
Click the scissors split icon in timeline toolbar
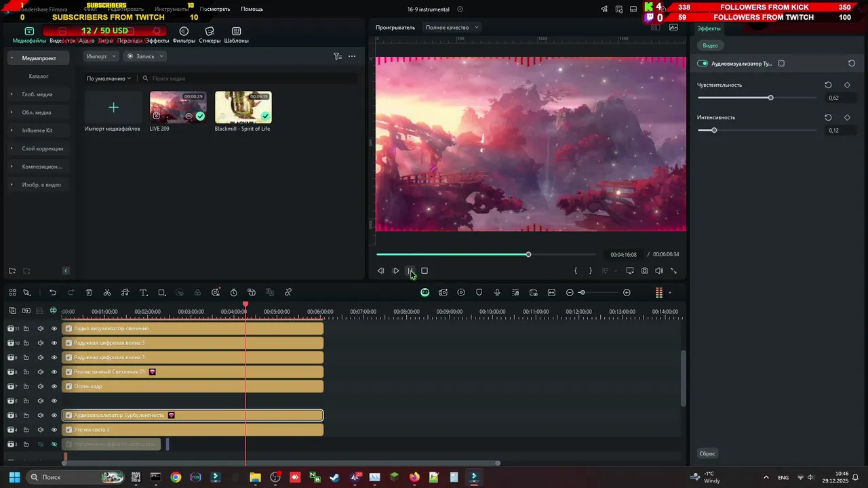(x=107, y=293)
